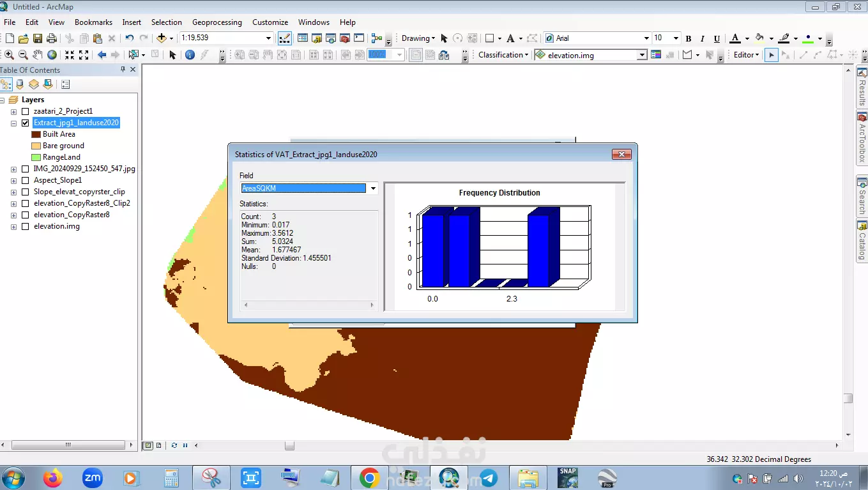868x490 pixels.
Task: Turn on the elevation.img layer
Action: click(26, 226)
